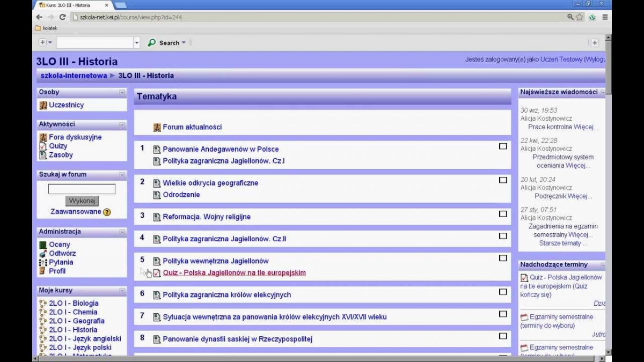The width and height of the screenshot is (644, 362).
Task: Toggle the square box for topic 1
Action: (x=503, y=146)
